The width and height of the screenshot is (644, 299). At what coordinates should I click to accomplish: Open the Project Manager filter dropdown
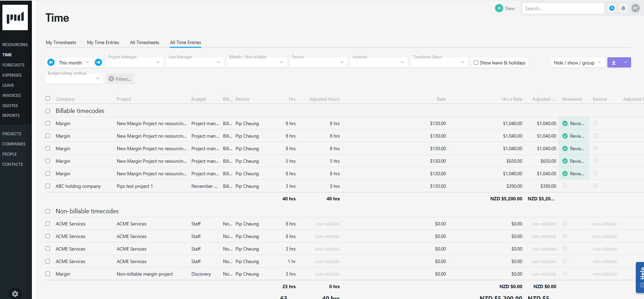134,62
